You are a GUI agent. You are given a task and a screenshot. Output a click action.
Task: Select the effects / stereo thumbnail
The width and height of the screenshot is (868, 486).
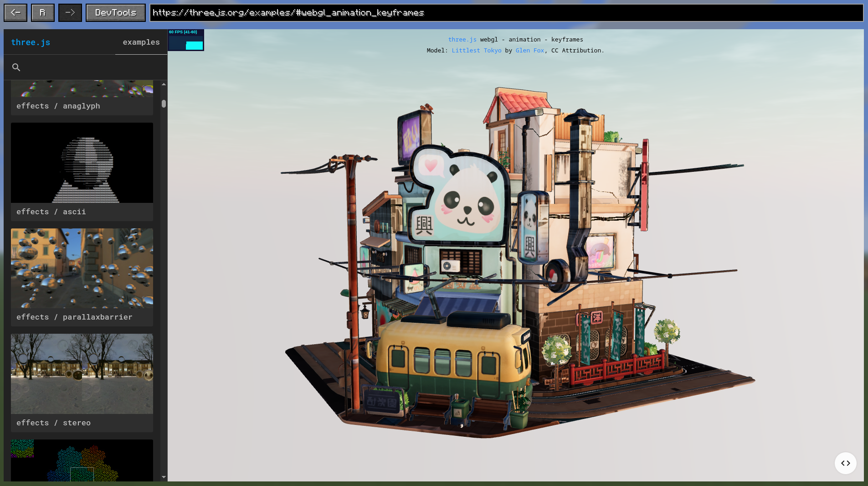point(82,374)
